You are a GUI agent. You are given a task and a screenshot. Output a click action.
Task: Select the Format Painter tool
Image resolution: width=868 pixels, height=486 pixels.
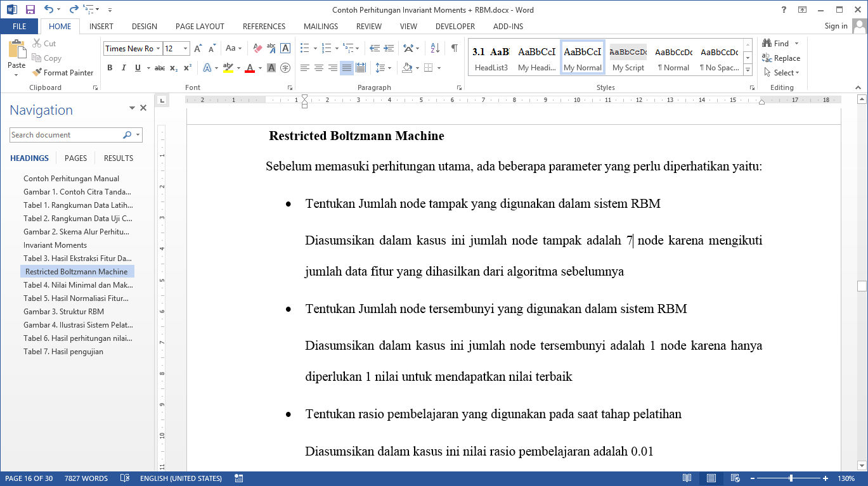coord(63,73)
